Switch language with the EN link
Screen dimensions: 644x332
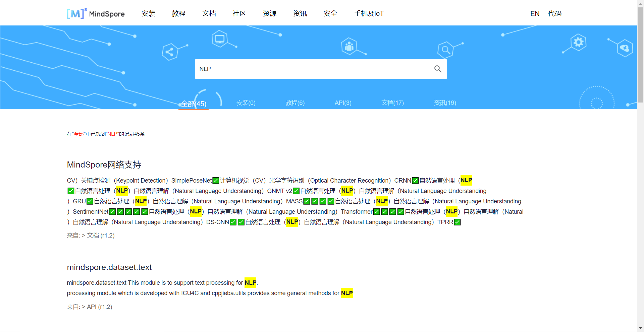tap(535, 13)
